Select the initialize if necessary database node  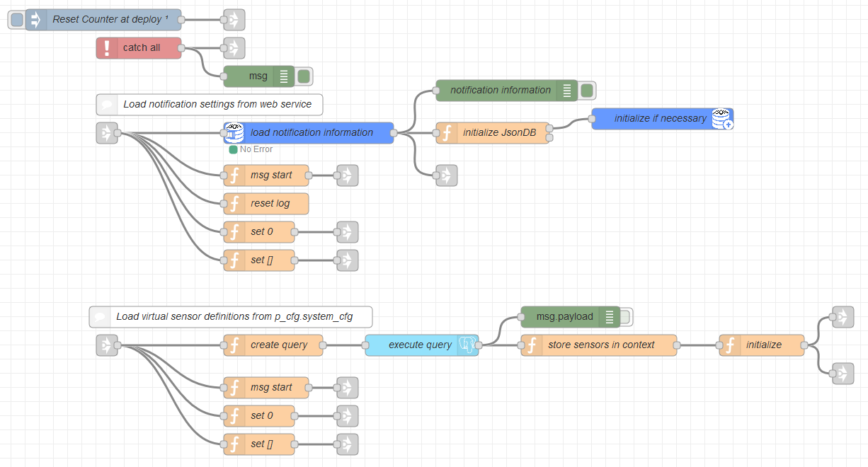point(660,119)
